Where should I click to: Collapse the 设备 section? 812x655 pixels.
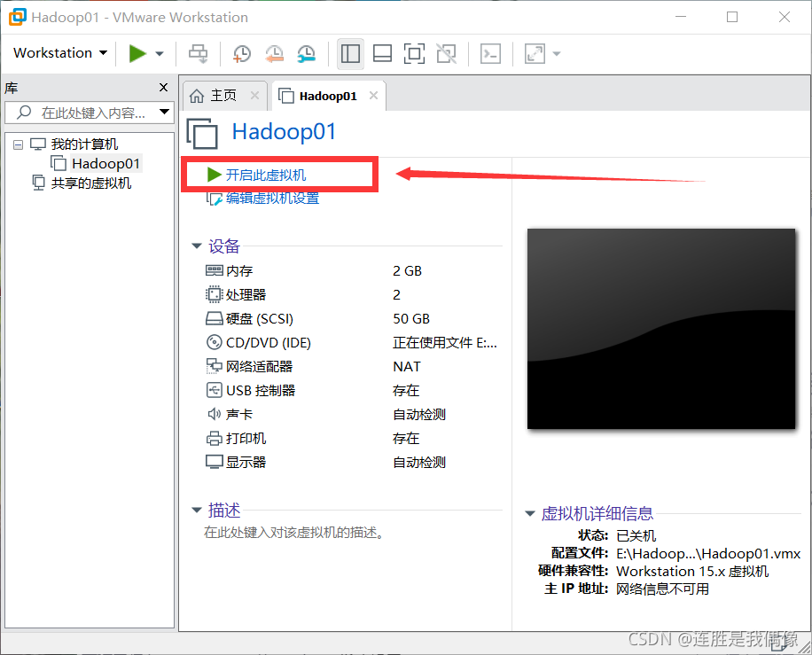[197, 246]
